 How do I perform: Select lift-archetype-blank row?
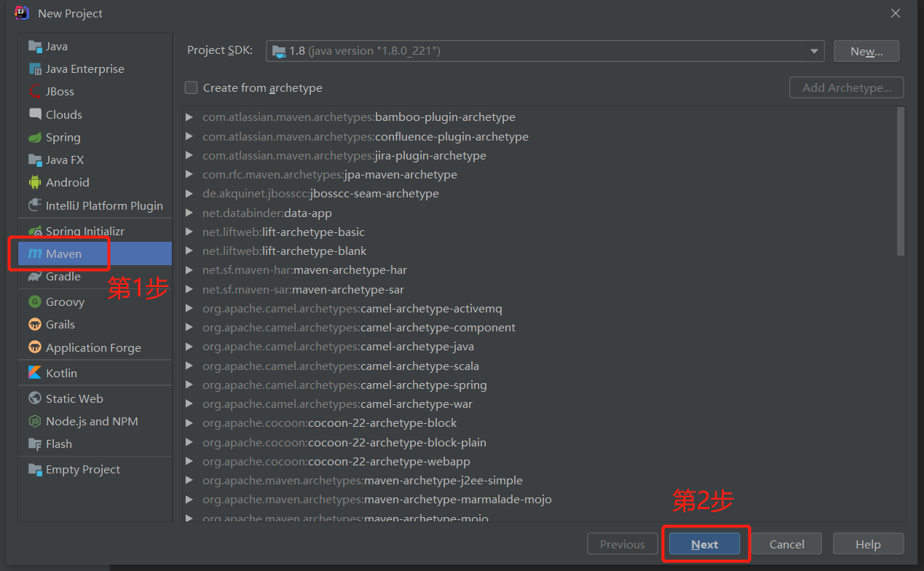(x=539, y=251)
